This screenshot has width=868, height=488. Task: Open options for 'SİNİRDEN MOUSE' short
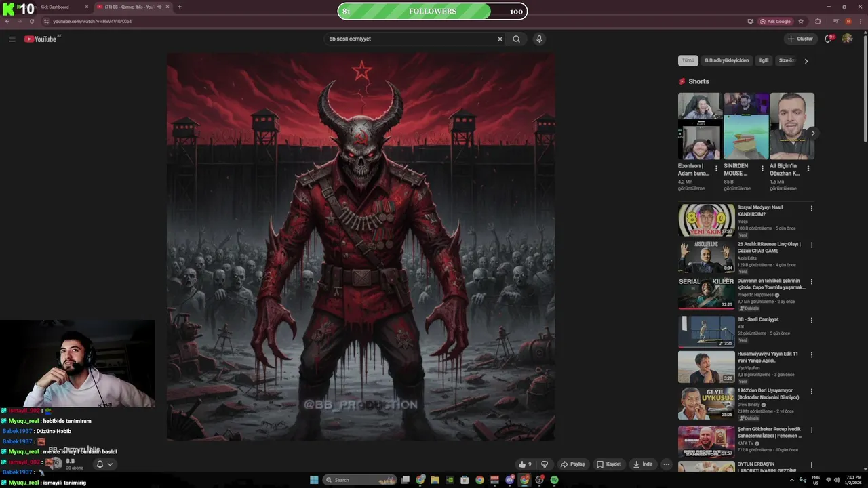762,168
